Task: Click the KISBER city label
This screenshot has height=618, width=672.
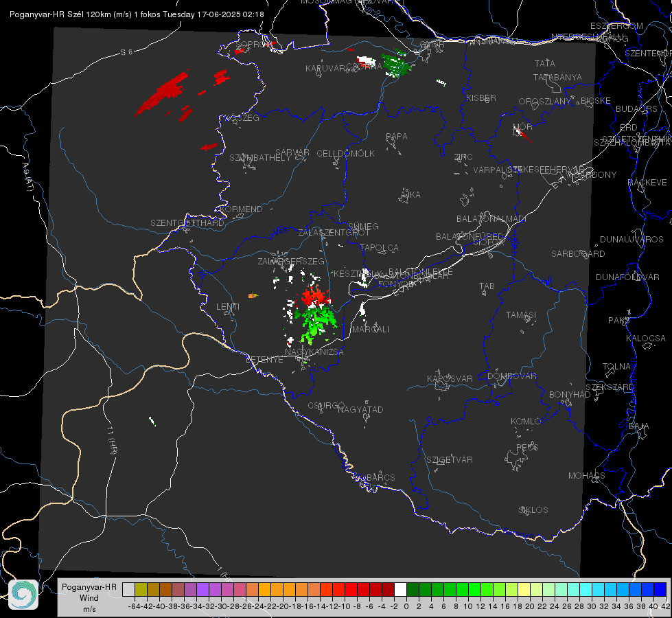Action: coord(481,98)
